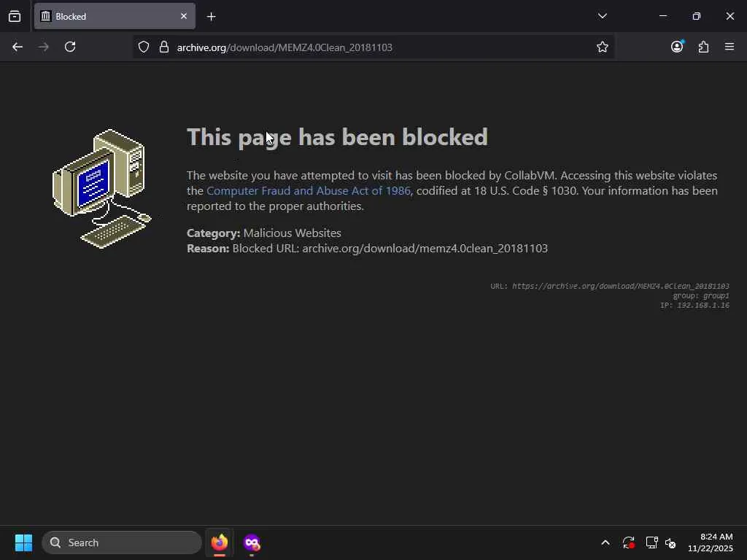This screenshot has height=560, width=747.
Task: Show hidden system tray icons
Action: (x=605, y=542)
